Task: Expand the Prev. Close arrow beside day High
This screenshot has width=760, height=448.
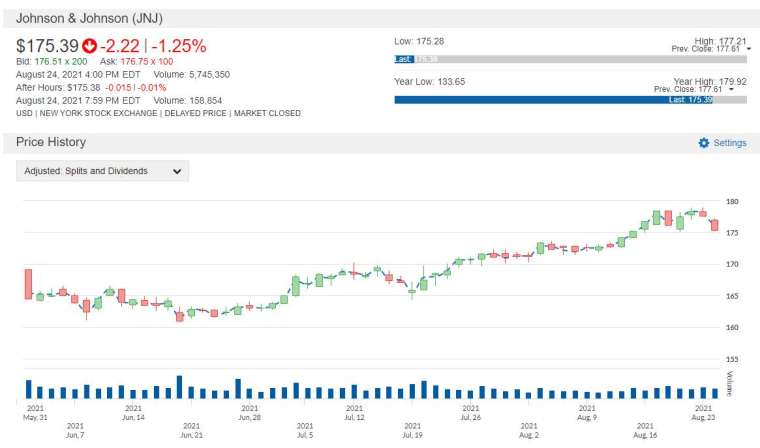Action: pyautogui.click(x=749, y=49)
